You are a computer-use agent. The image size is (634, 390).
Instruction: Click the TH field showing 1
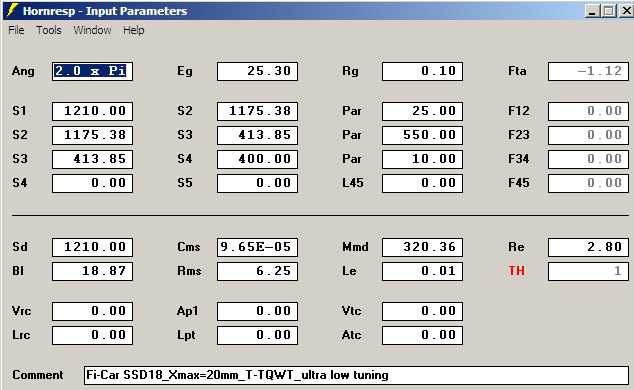588,271
